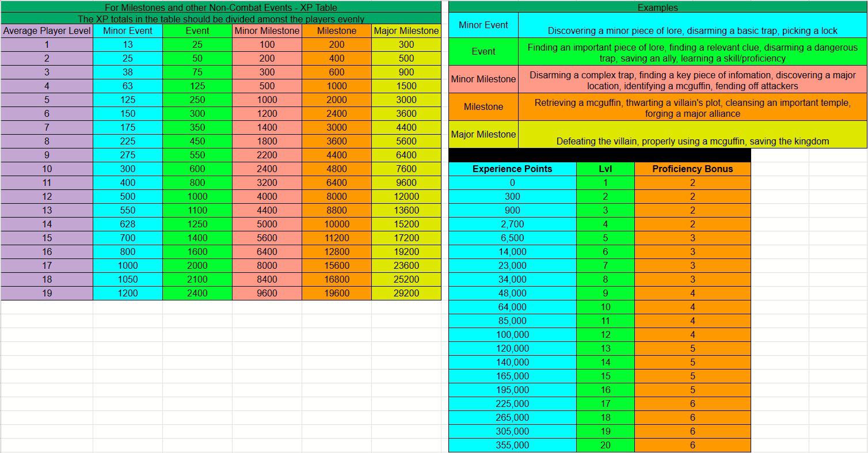
Task: Click the 'Minor Milestone' label in Examples section
Action: click(x=484, y=79)
